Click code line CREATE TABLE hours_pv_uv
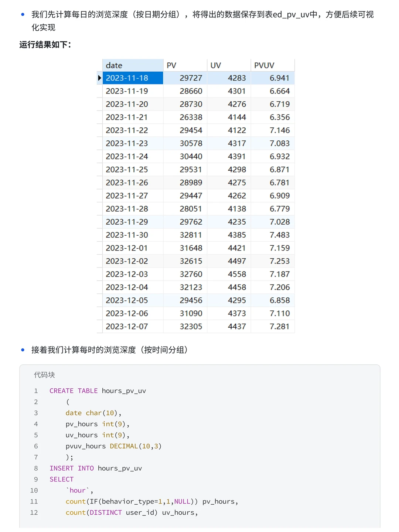The image size is (399, 532). [98, 391]
